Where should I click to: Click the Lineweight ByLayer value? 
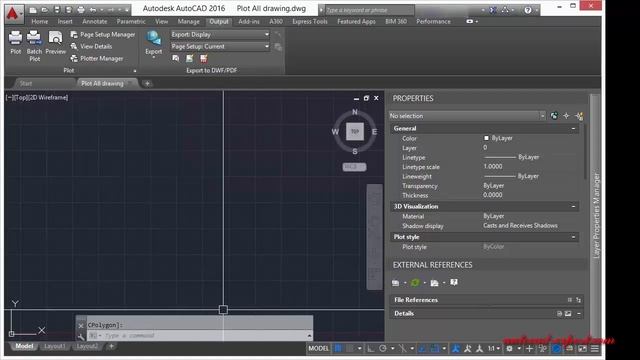[x=511, y=176]
